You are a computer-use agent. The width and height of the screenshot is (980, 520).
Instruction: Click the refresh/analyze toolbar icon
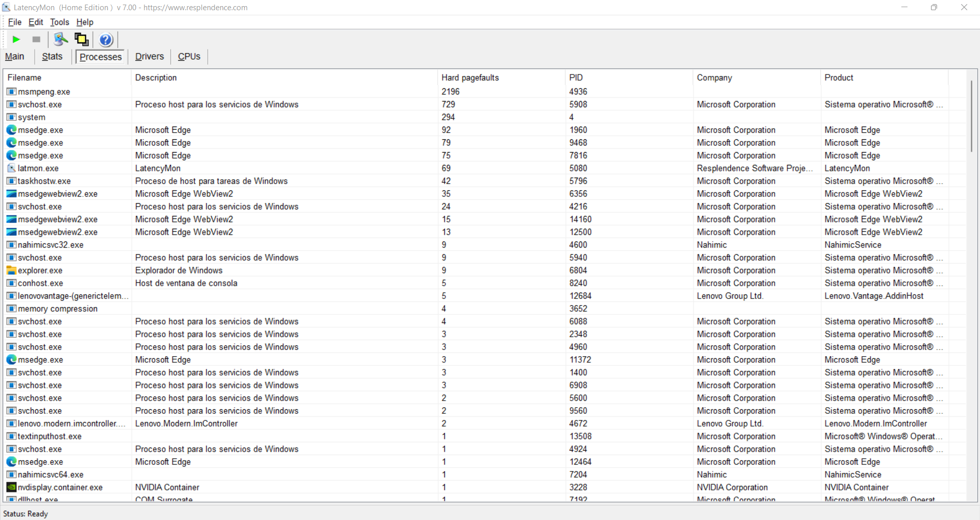tap(61, 39)
